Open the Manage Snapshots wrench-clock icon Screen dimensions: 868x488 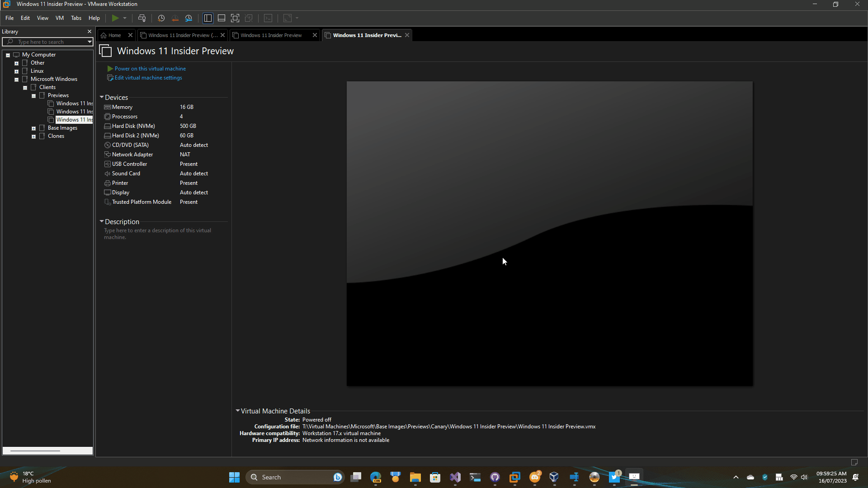(x=189, y=18)
